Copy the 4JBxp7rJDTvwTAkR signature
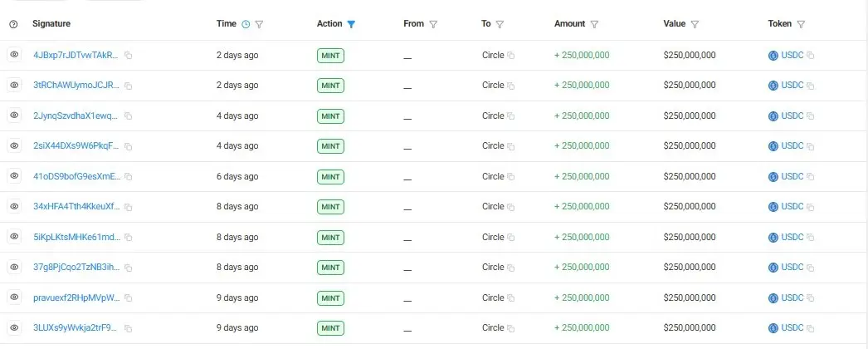 [x=129, y=56]
